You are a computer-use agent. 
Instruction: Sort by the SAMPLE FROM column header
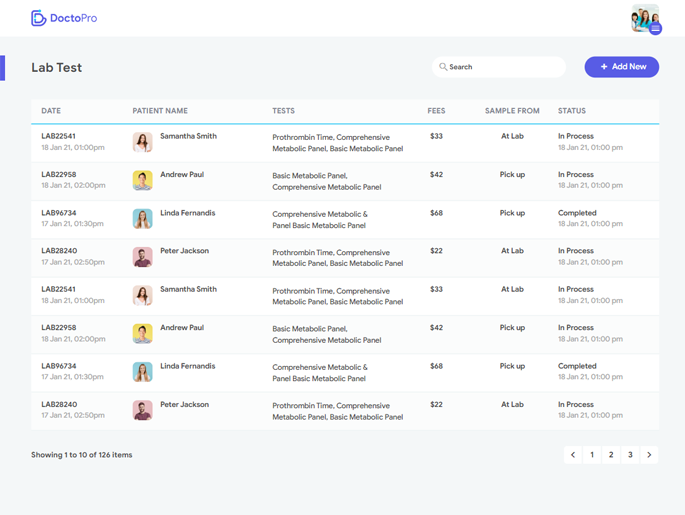pyautogui.click(x=512, y=111)
